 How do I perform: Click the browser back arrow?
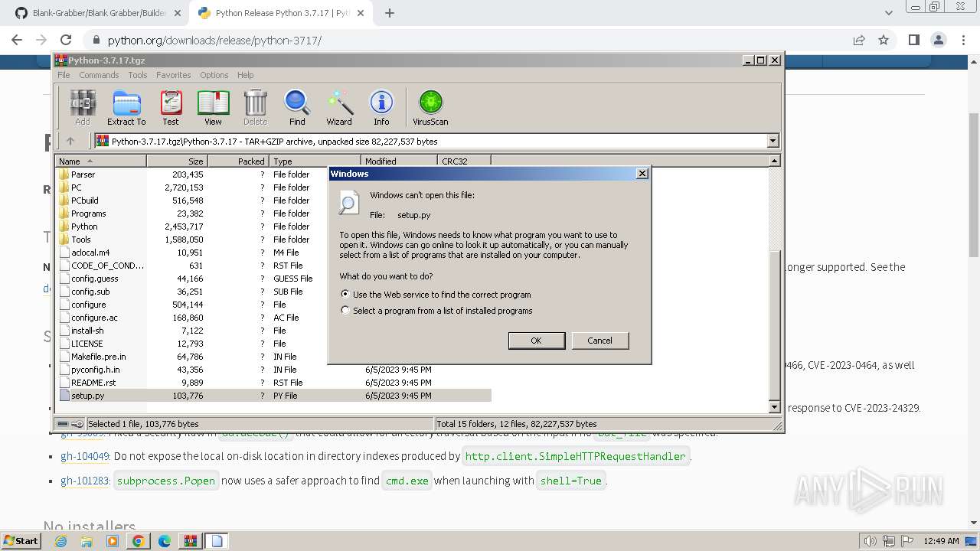[x=17, y=40]
